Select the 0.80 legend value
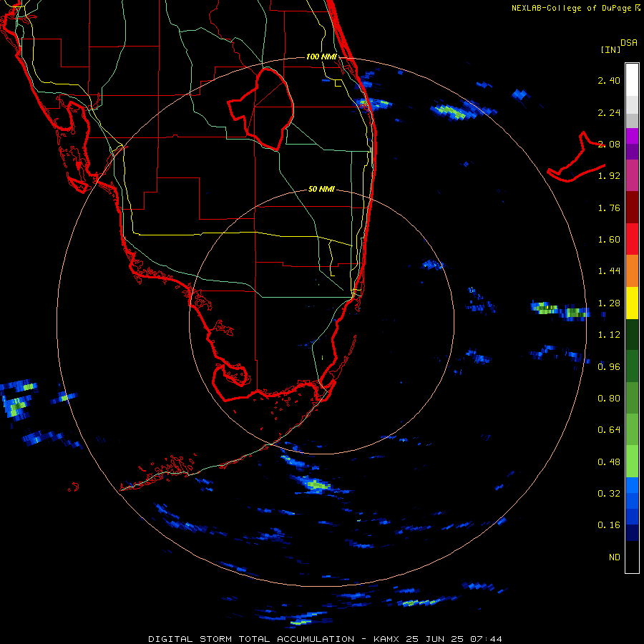This screenshot has height=644, width=644. (x=609, y=398)
